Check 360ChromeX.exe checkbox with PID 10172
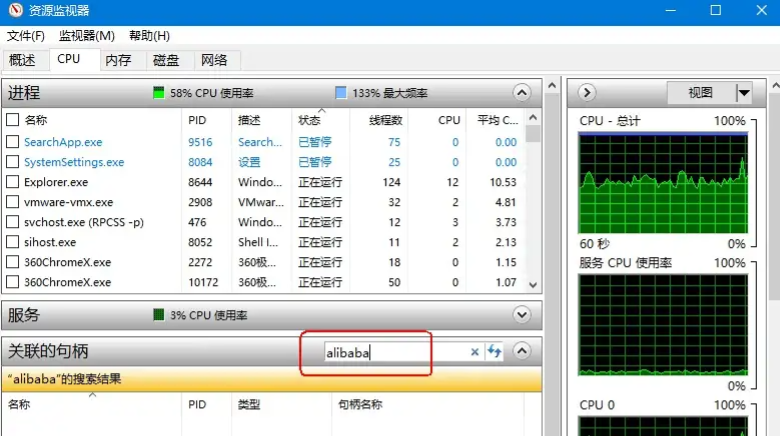The width and height of the screenshot is (780, 436). click(12, 282)
